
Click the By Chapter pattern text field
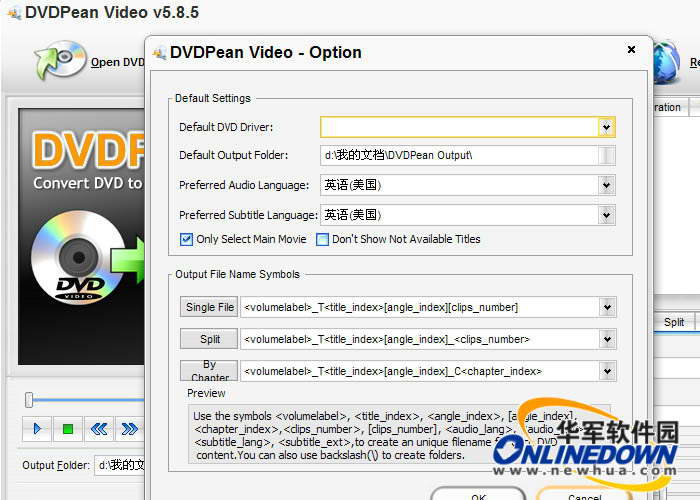coord(420,371)
